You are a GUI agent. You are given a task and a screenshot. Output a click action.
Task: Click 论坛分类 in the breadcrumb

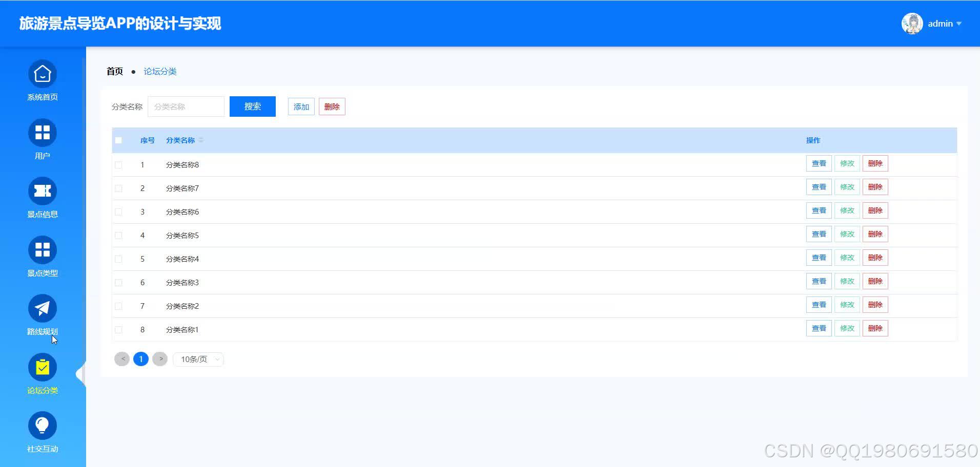pyautogui.click(x=160, y=71)
